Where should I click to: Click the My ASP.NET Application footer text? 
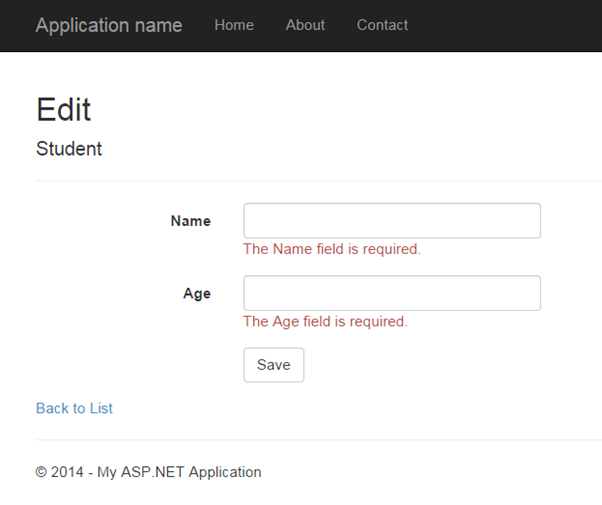tap(179, 472)
